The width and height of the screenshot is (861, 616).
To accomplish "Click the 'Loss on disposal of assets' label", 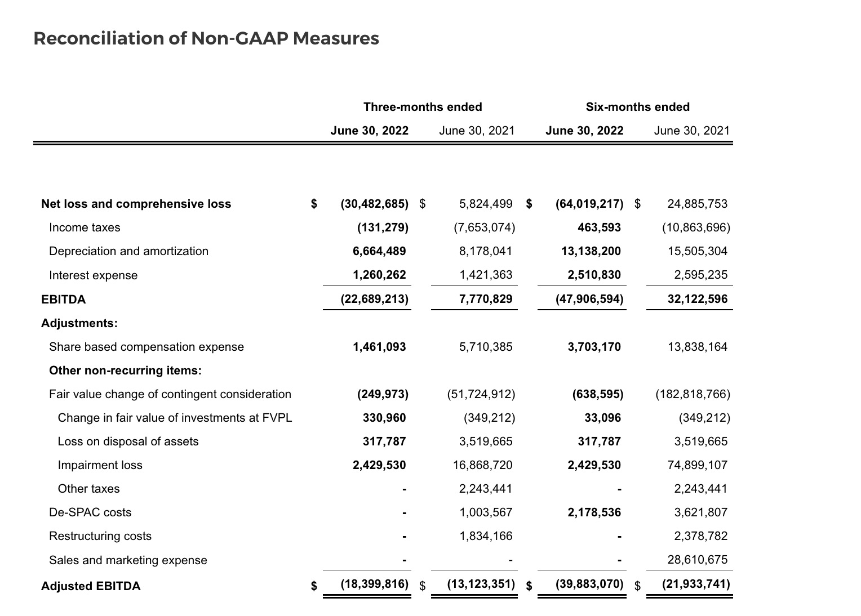I will pyautogui.click(x=128, y=441).
